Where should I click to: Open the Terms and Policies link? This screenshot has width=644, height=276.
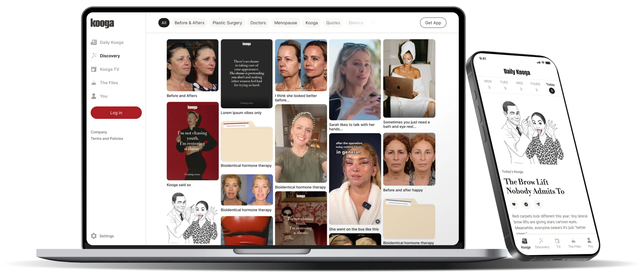pos(107,138)
